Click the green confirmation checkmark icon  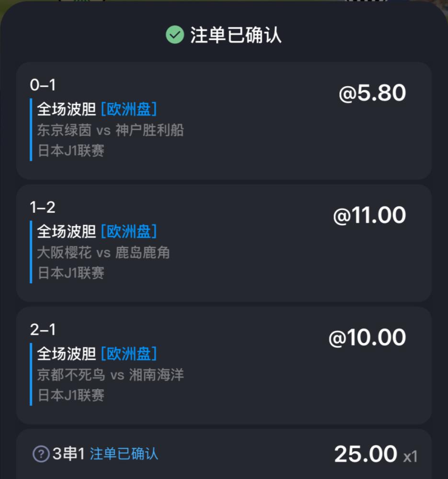[x=175, y=34]
